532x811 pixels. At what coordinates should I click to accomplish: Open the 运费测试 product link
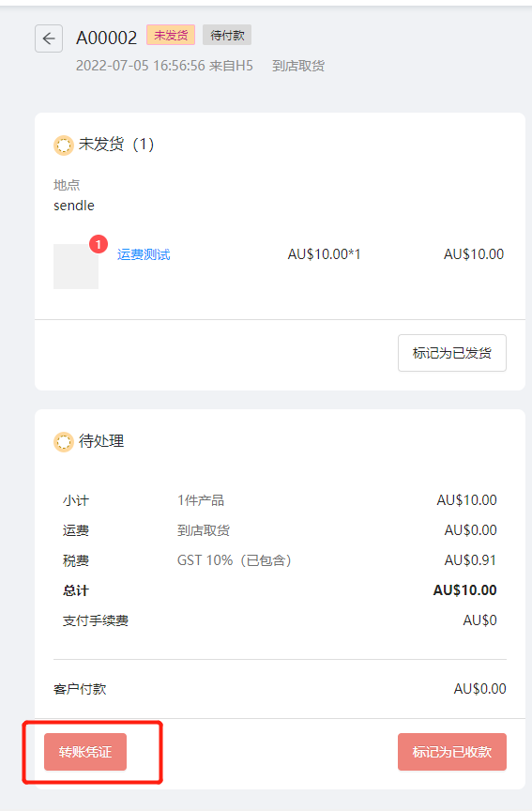[144, 254]
